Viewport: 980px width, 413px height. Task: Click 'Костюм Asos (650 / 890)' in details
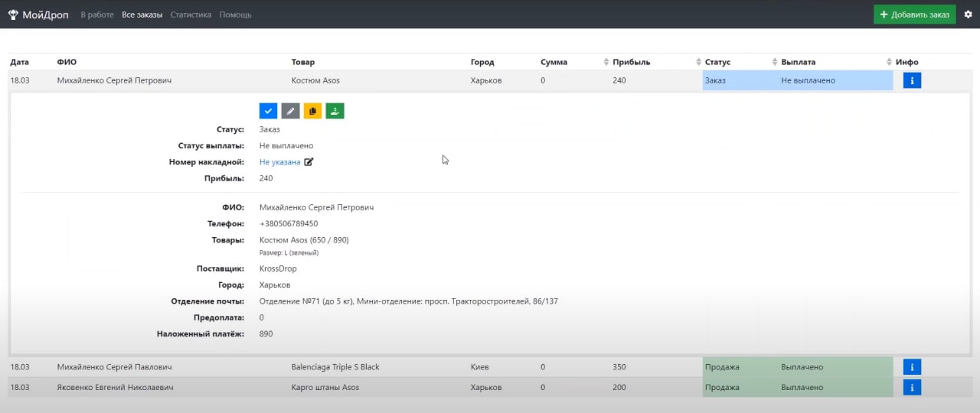point(304,240)
